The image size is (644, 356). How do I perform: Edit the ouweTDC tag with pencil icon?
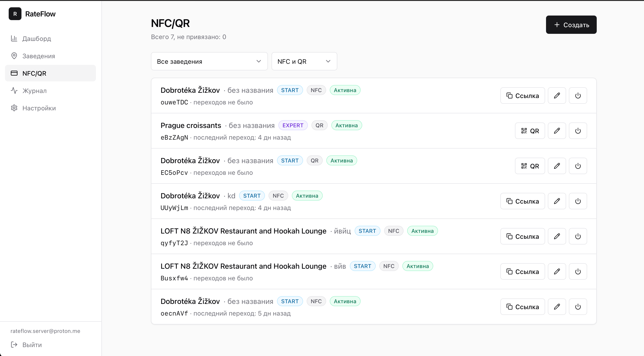click(557, 96)
